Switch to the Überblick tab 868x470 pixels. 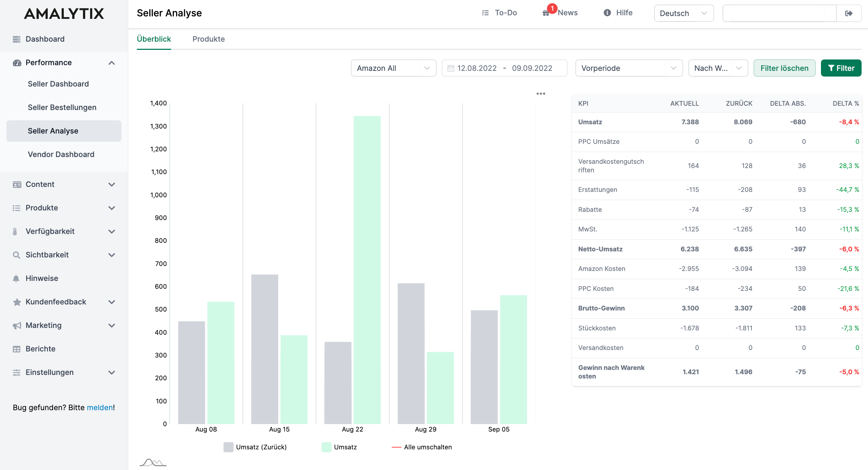(154, 39)
